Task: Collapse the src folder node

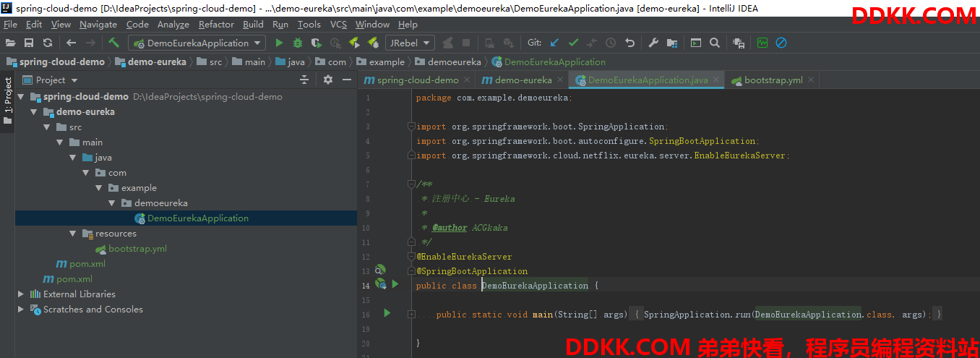Action: tap(47, 127)
